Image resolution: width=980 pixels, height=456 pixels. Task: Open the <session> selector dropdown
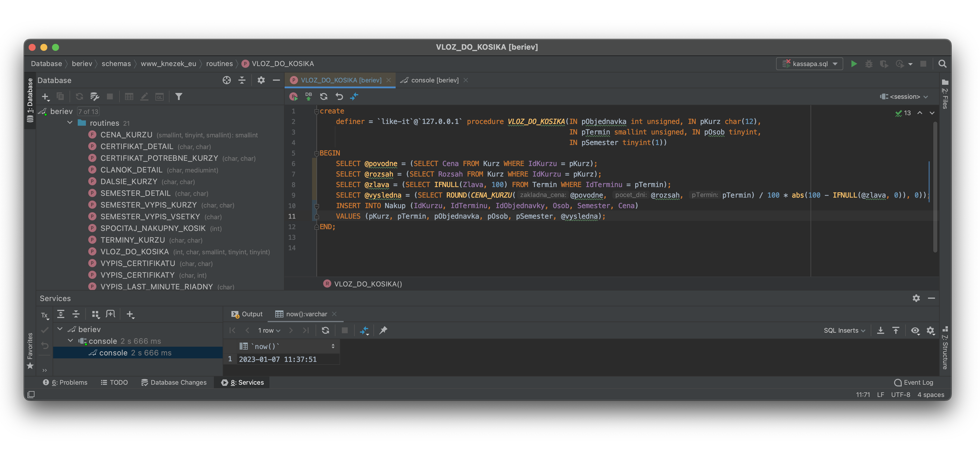click(904, 97)
